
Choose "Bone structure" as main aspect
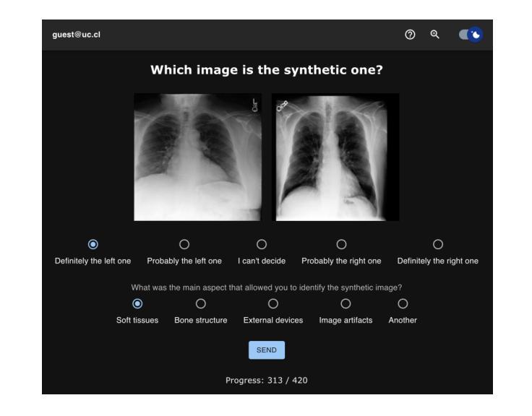(201, 304)
